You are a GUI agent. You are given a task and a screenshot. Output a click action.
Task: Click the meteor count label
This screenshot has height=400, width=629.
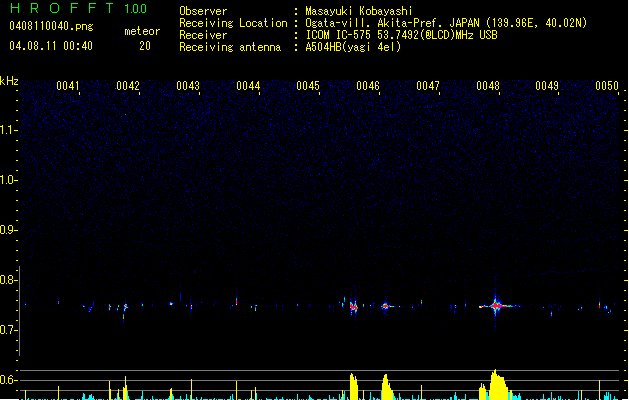[x=142, y=31]
